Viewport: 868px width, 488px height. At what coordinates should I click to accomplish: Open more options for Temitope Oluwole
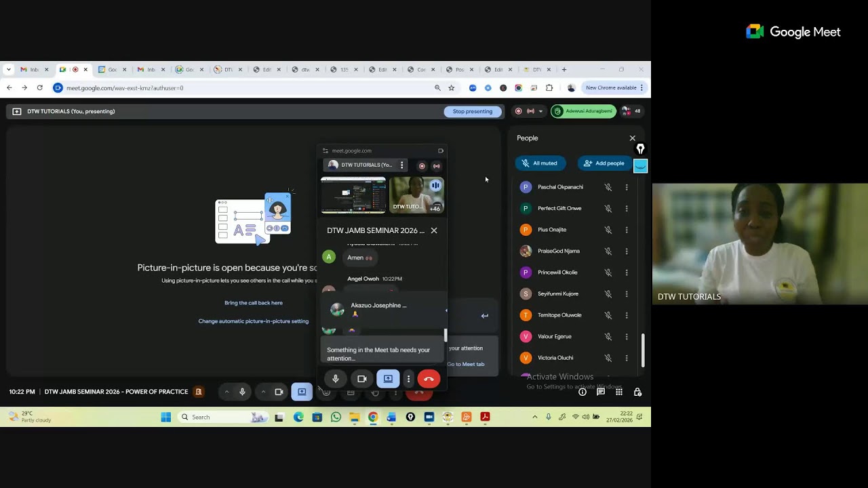627,315
